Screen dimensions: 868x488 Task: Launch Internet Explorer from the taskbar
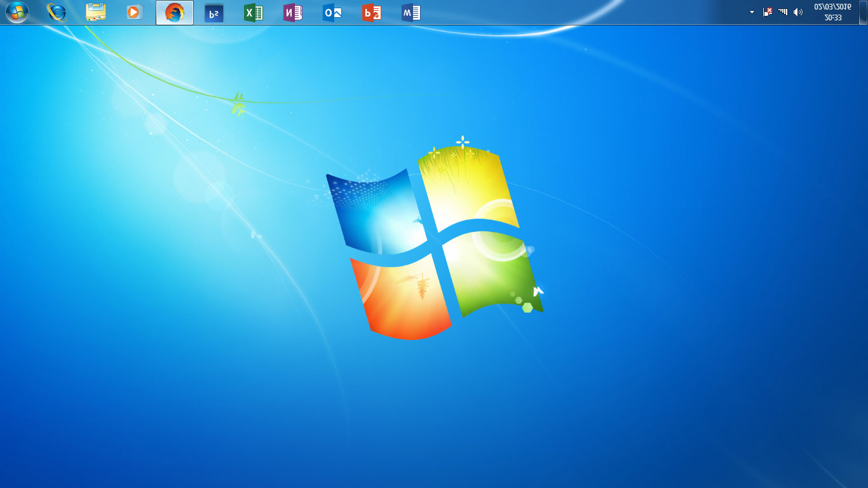[x=57, y=12]
